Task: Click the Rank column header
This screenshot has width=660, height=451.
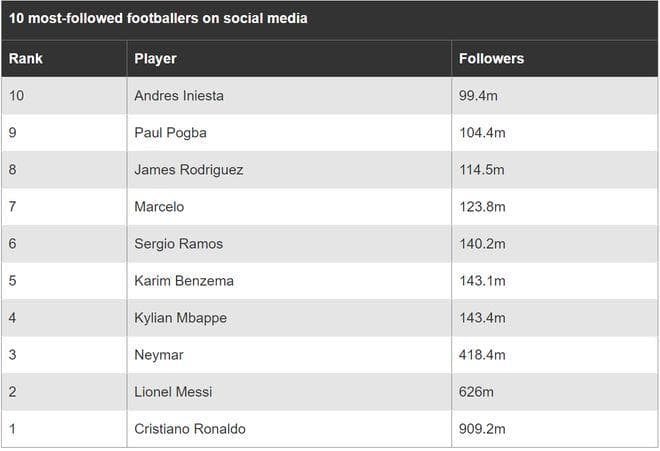Action: (x=26, y=59)
